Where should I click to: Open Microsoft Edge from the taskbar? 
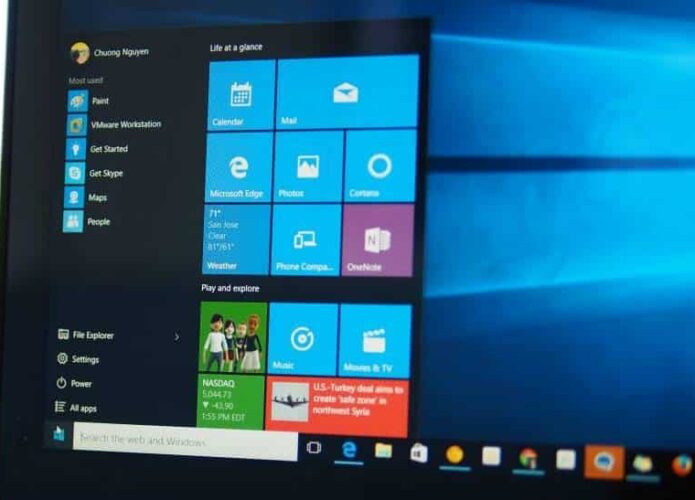click(x=349, y=450)
